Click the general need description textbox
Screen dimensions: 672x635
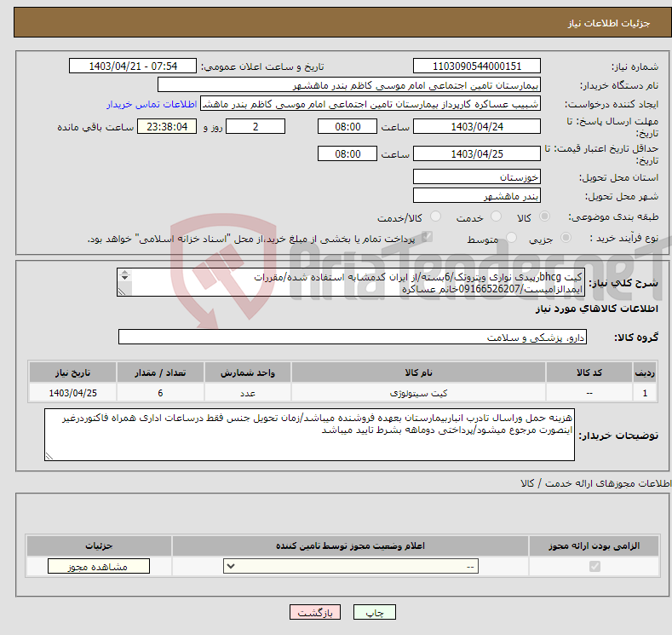(351, 283)
